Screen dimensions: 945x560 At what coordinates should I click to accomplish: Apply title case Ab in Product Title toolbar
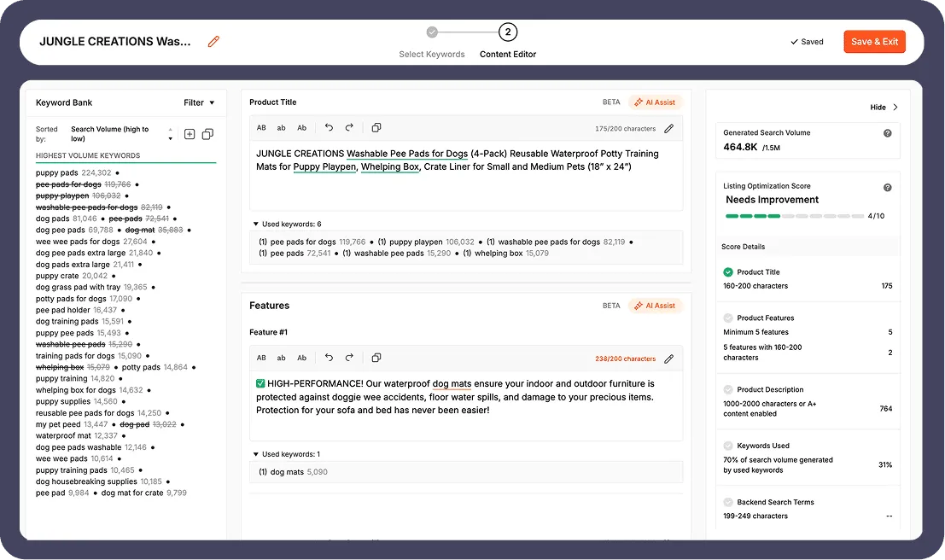(x=301, y=128)
